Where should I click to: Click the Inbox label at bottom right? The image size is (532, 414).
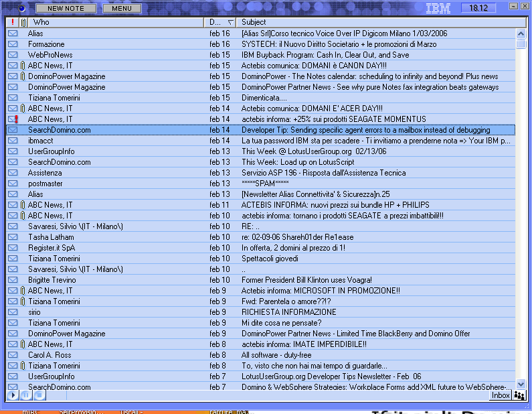[x=501, y=395]
